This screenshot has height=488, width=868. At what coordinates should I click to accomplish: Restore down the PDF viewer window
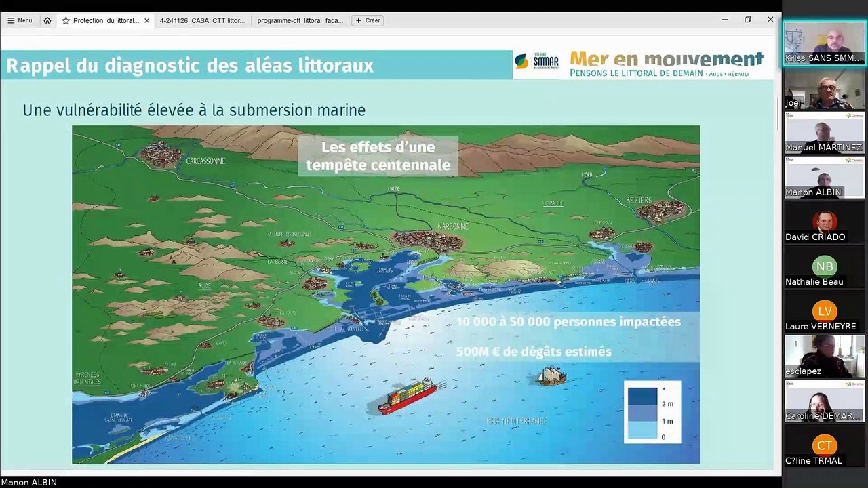point(747,20)
